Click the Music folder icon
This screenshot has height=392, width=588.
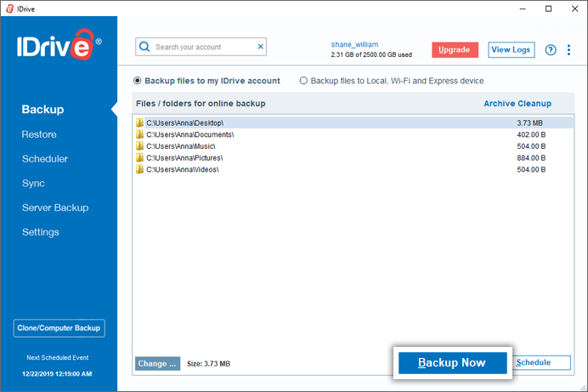140,146
